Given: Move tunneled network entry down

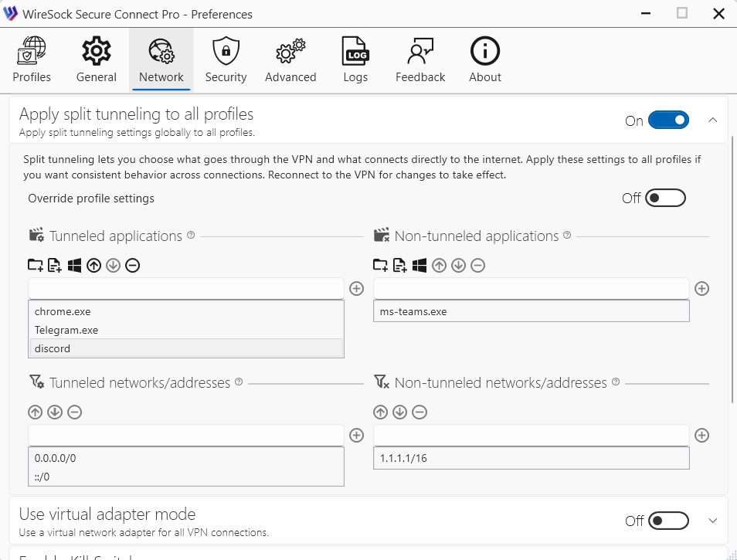Looking at the screenshot, I should point(55,412).
